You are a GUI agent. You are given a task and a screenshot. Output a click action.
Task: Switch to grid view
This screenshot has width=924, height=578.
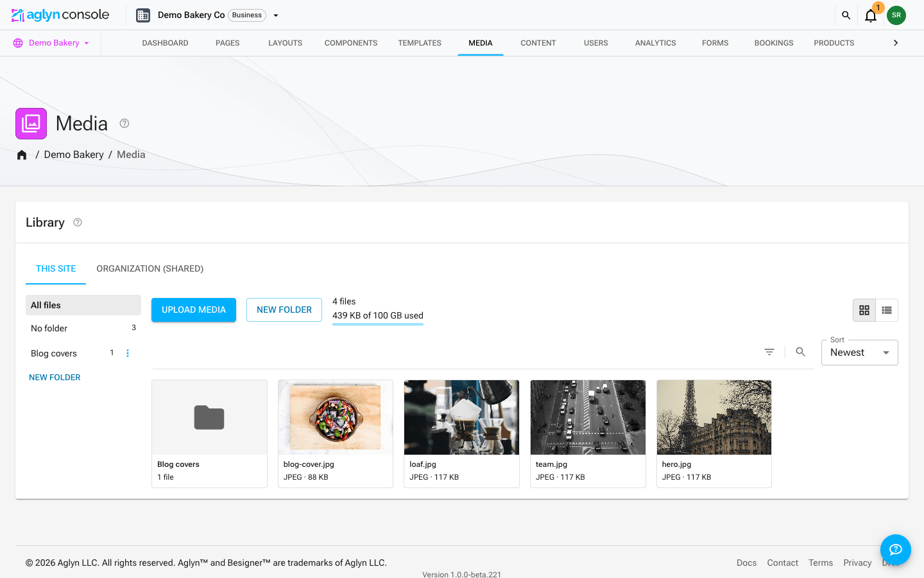coord(864,310)
